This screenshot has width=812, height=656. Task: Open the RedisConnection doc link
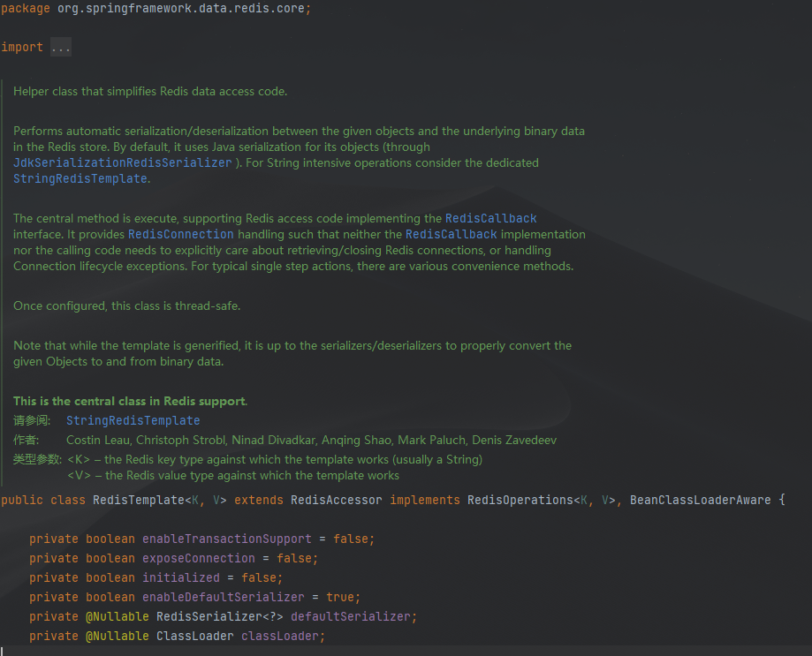[181, 234]
